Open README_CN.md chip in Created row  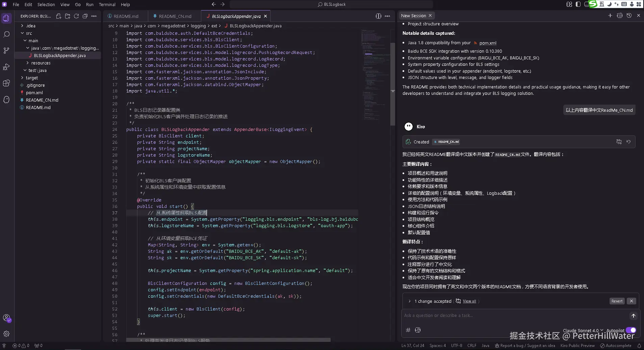tap(446, 142)
